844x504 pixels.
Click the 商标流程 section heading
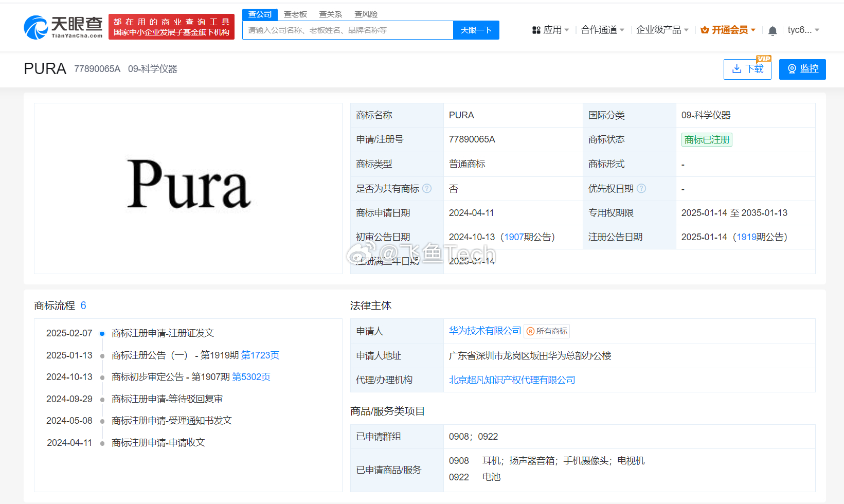click(55, 306)
